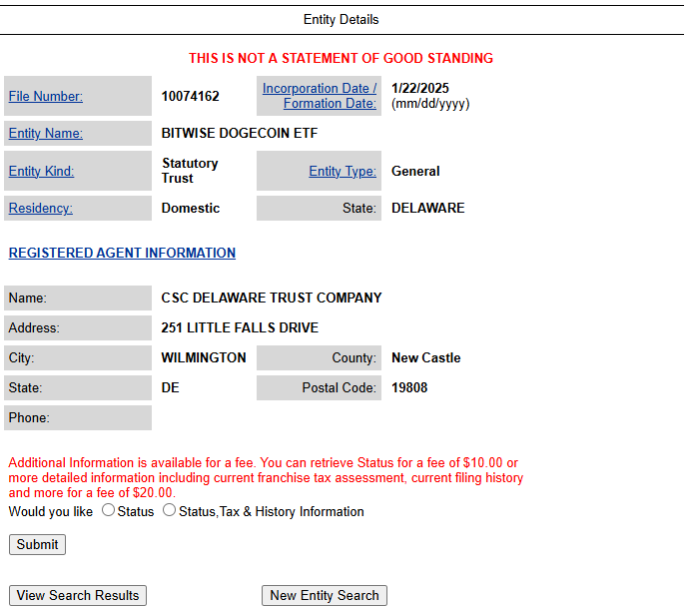The image size is (700, 607).
Task: Click the Postal Code label
Action: 339,387
